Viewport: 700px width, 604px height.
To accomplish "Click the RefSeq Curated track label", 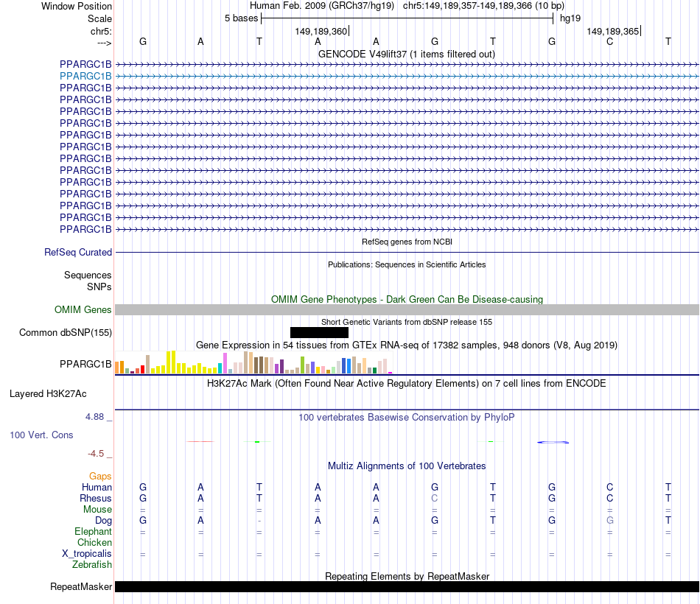I will pos(78,252).
